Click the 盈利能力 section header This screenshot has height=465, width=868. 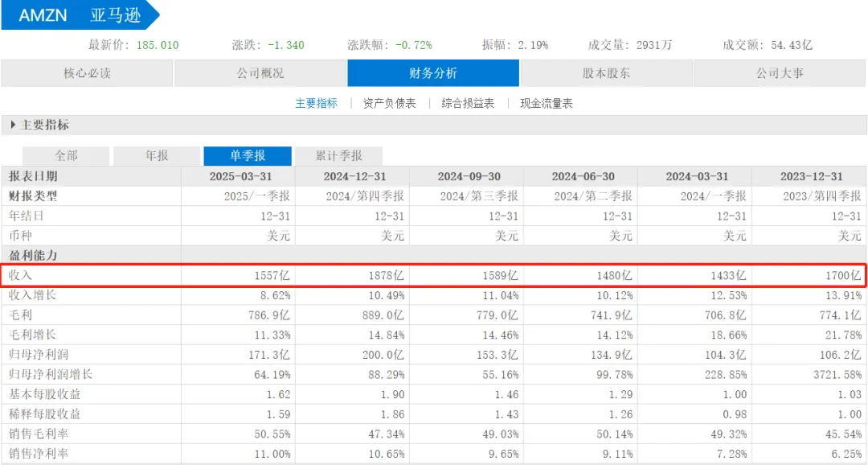point(33,256)
